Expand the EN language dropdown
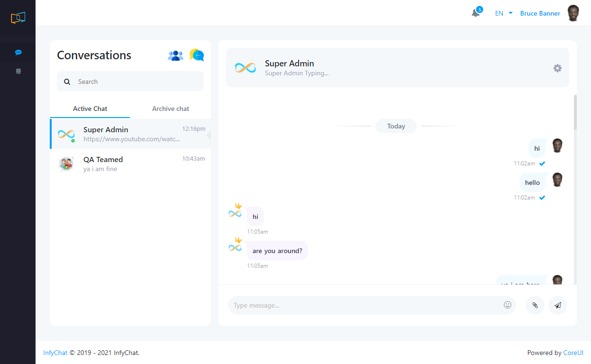The height and width of the screenshot is (364, 591). [503, 13]
